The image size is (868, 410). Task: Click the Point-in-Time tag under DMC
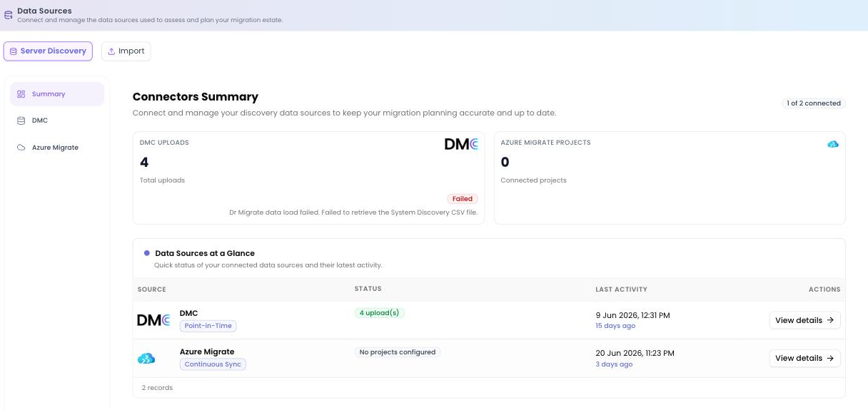click(x=208, y=326)
